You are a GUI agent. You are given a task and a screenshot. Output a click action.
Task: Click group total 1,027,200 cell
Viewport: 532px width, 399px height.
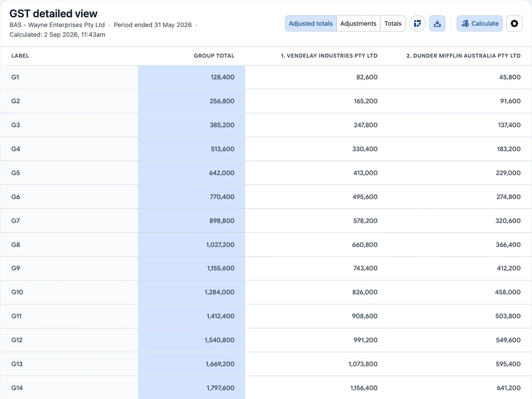[220, 245]
